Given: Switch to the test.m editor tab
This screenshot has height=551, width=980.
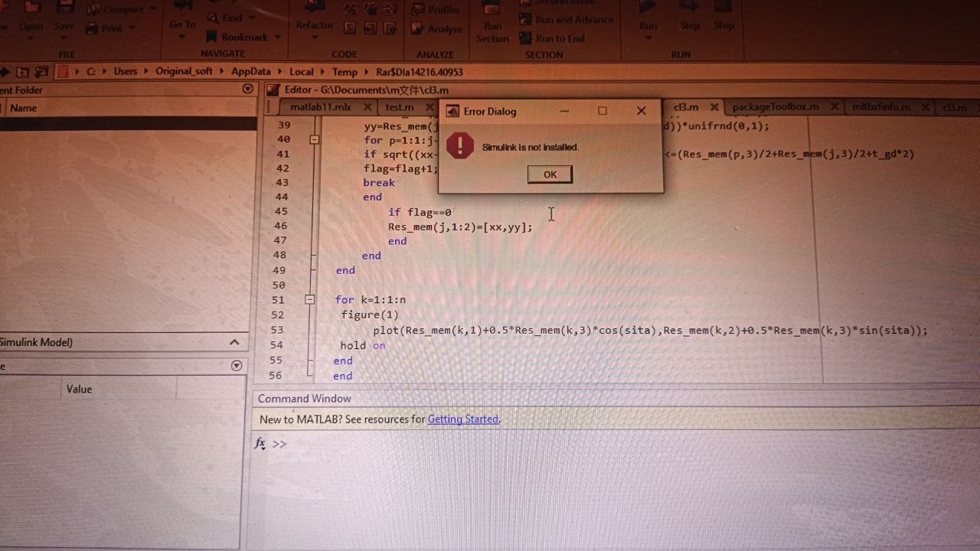Looking at the screenshot, I should [x=400, y=107].
